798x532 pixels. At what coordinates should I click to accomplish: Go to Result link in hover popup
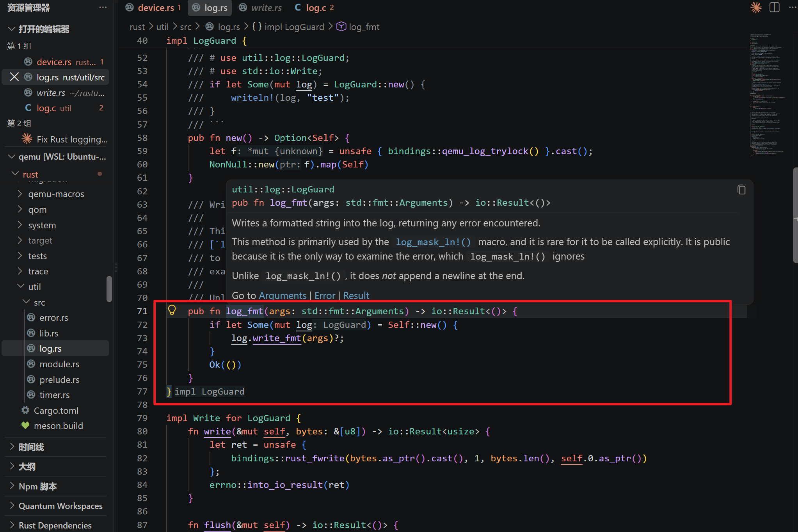(x=356, y=295)
